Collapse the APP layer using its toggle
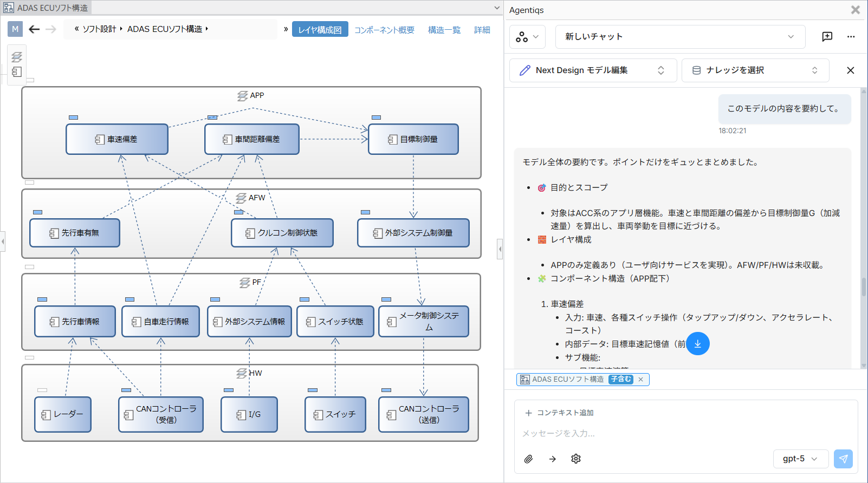The height and width of the screenshot is (483, 868). pos(30,80)
